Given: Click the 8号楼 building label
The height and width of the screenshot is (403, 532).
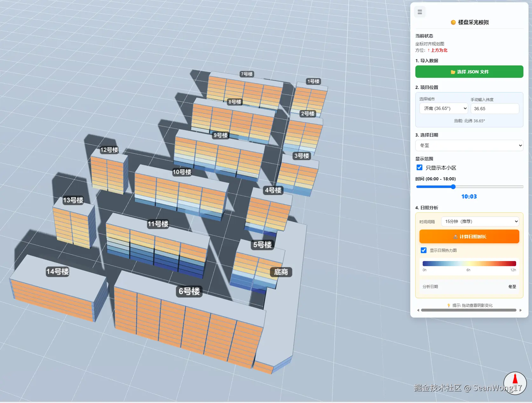Looking at the screenshot, I should [x=235, y=102].
